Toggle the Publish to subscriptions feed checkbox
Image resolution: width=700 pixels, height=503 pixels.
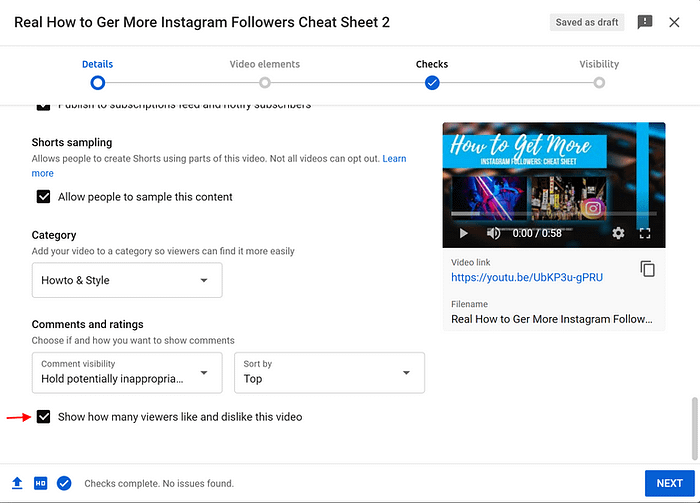(43, 106)
